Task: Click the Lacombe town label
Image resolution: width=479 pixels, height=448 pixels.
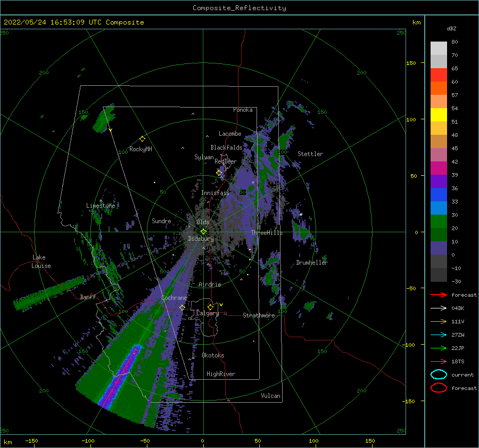Action: tap(230, 134)
